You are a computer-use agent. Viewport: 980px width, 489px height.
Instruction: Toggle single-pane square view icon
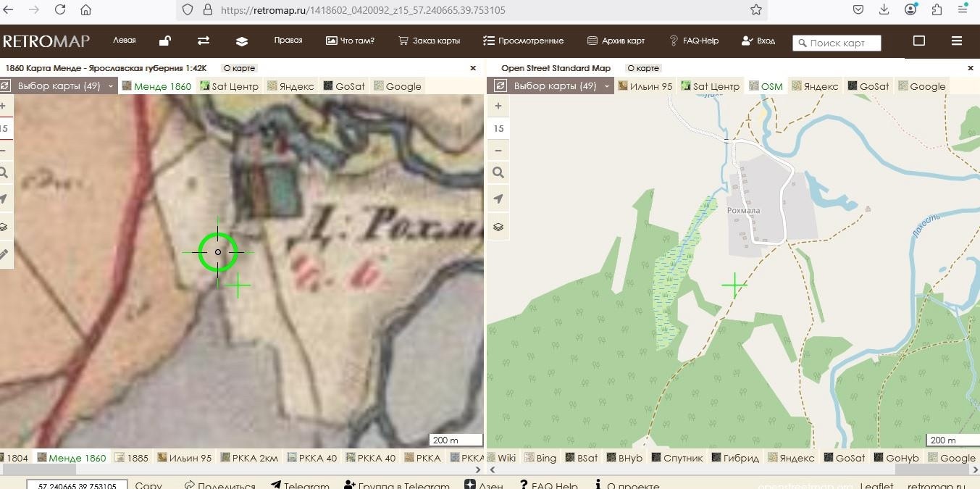pos(919,41)
